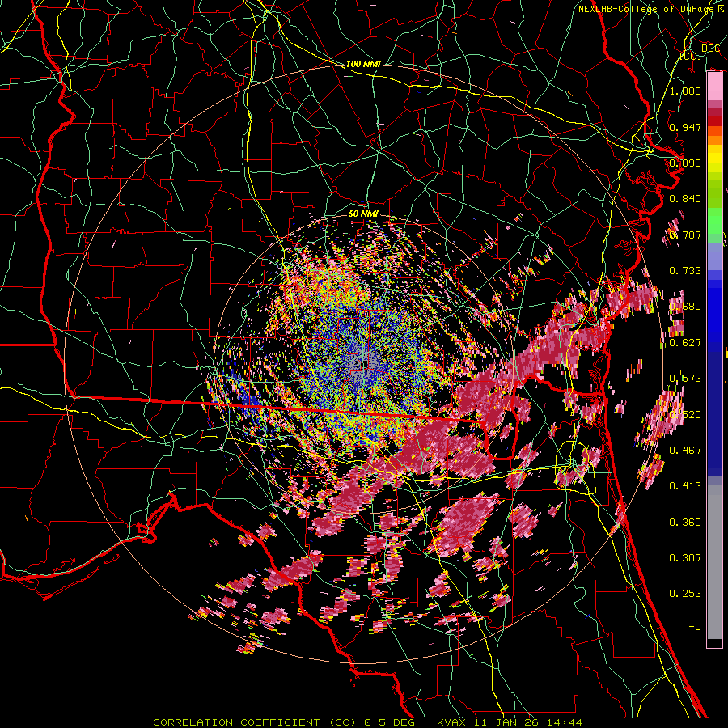
Task: Pick the light pink swatch atop the color bar
Action: click(x=714, y=87)
